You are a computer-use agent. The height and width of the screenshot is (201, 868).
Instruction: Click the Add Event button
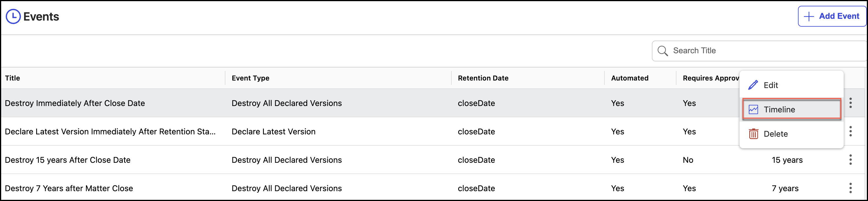coord(832,16)
